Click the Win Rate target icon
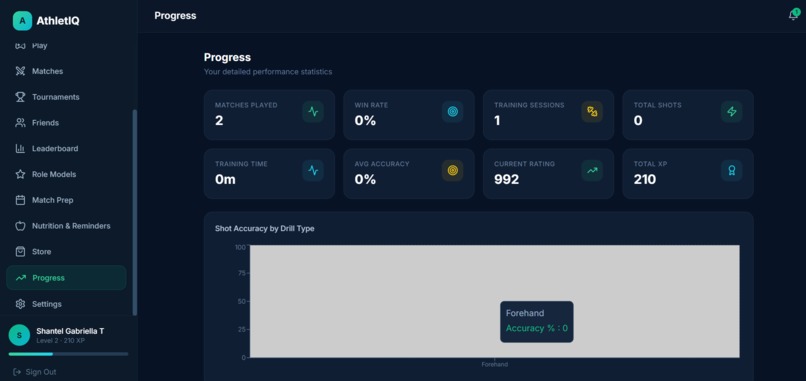 click(452, 112)
